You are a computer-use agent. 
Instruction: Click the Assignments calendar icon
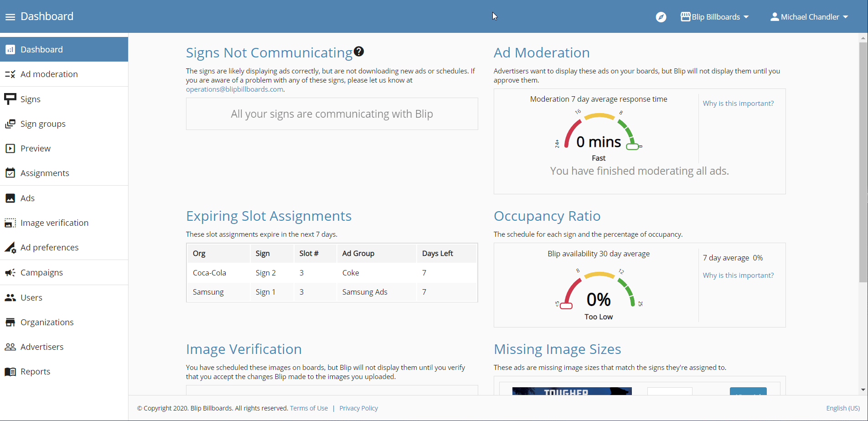[10, 172]
